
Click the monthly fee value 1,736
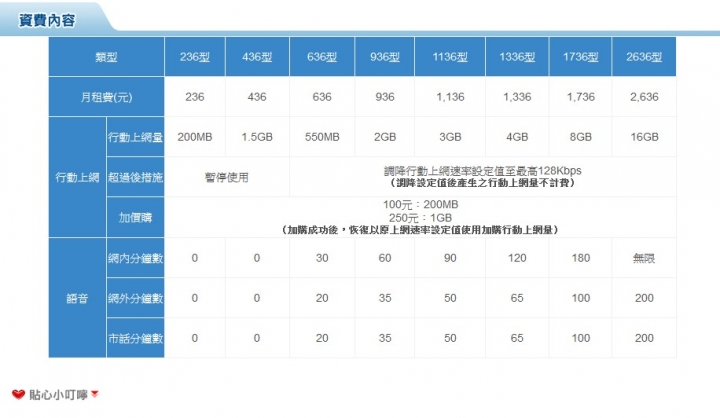point(580,97)
